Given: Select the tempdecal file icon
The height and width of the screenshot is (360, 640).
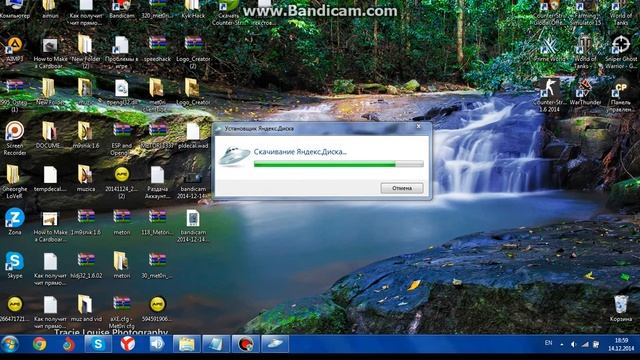Looking at the screenshot, I should tap(50, 178).
